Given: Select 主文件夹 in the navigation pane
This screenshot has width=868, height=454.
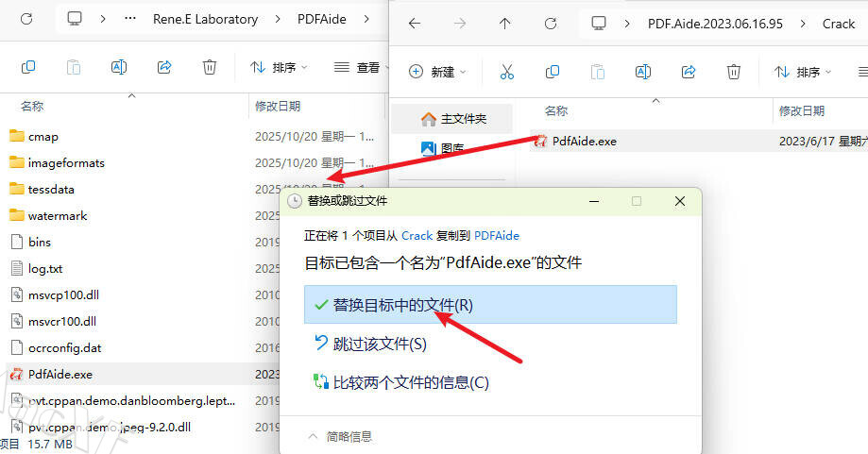Looking at the screenshot, I should tap(453, 119).
